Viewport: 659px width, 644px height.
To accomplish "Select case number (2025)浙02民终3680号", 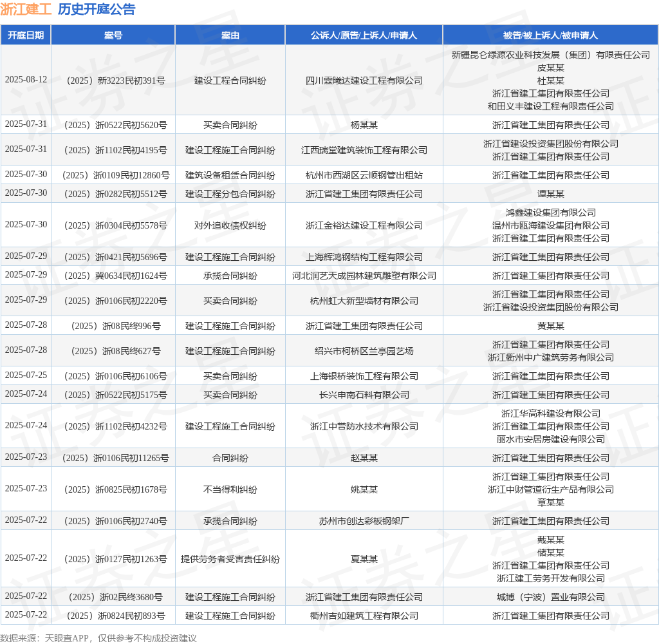I will [x=116, y=597].
